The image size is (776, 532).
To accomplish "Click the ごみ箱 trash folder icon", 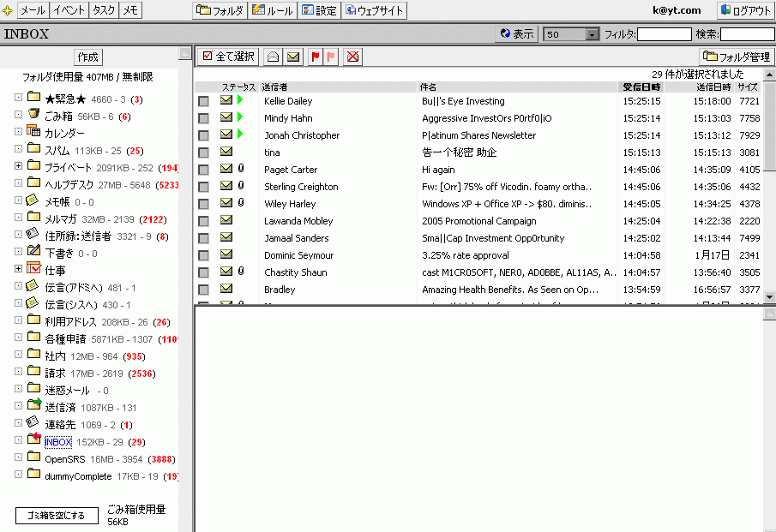I will pyautogui.click(x=33, y=116).
